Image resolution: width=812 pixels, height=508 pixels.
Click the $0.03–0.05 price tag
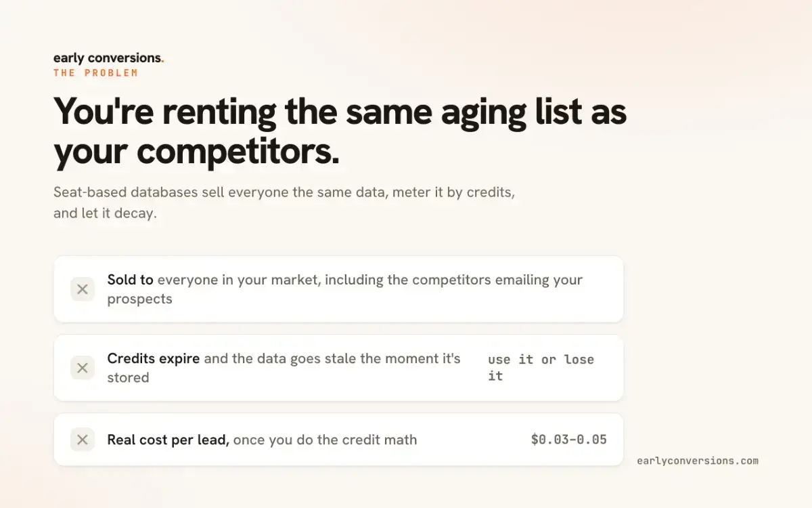tap(569, 440)
